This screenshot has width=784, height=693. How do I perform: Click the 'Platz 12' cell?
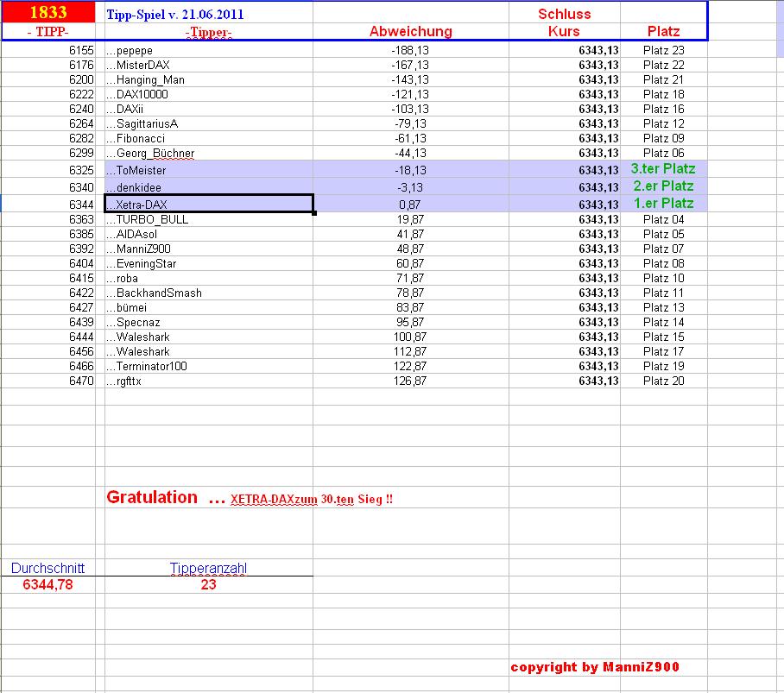coord(663,124)
